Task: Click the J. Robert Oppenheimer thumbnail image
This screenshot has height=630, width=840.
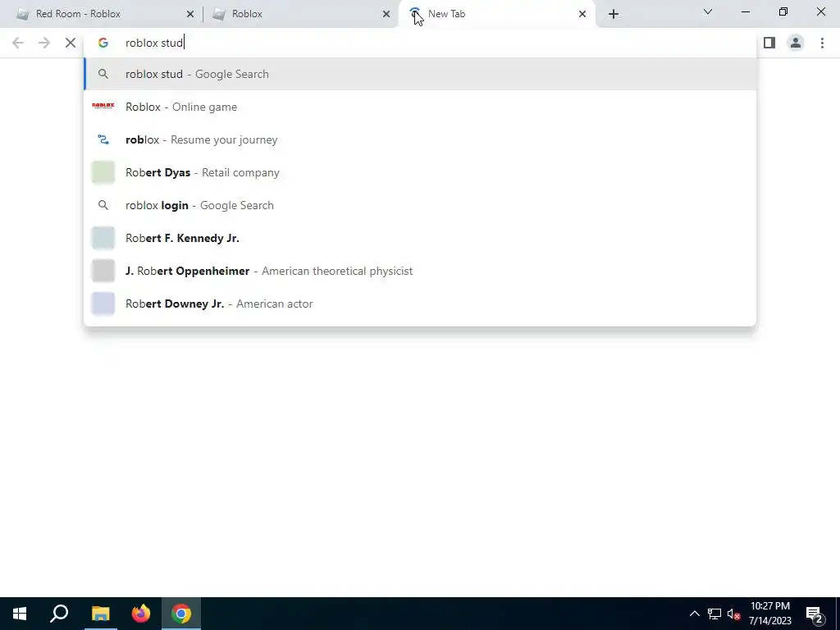Action: 103,271
